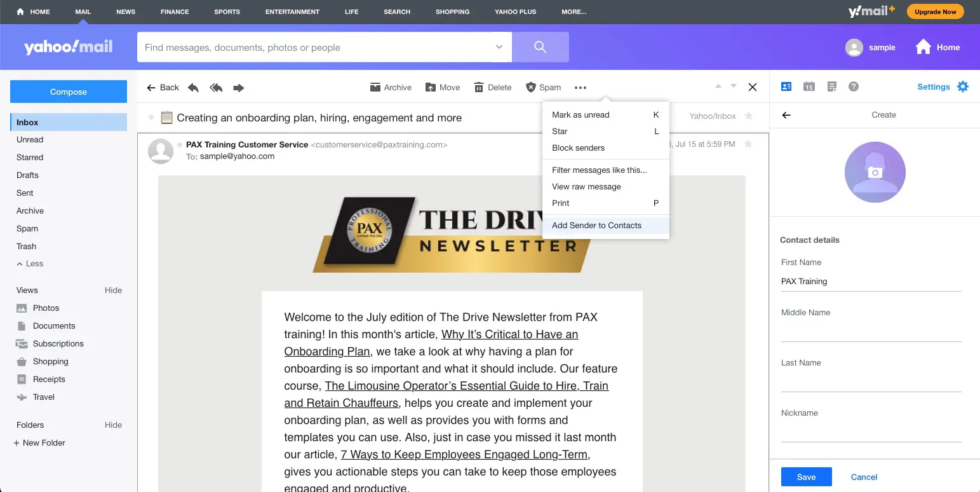980x492 pixels.
Task: Toggle the star next to message date
Action: (x=748, y=144)
